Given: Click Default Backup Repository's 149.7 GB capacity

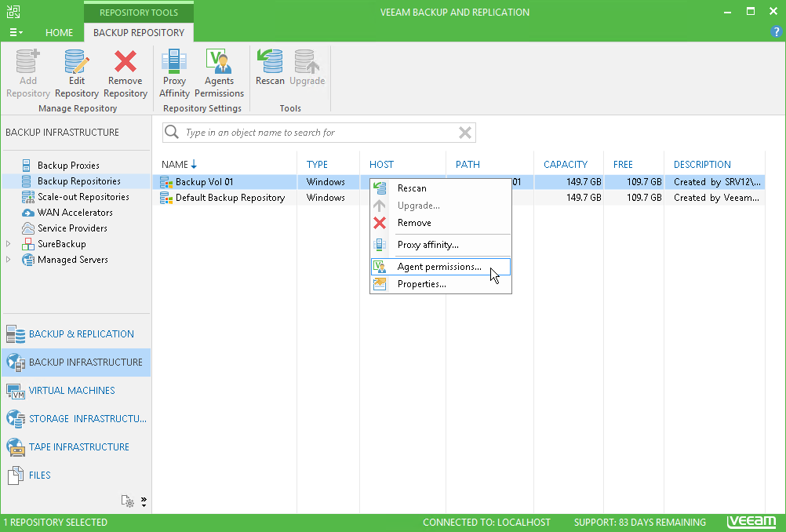Looking at the screenshot, I should pyautogui.click(x=584, y=198).
